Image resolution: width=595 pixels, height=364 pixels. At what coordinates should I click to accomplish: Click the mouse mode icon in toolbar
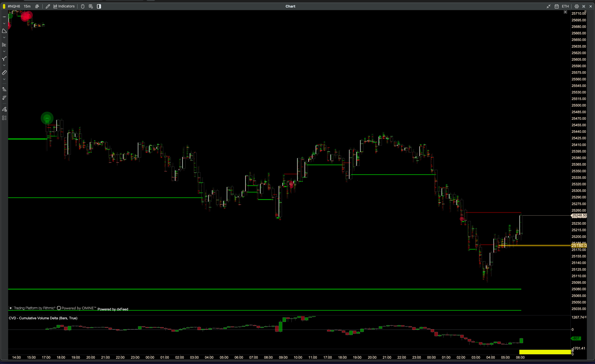click(83, 6)
